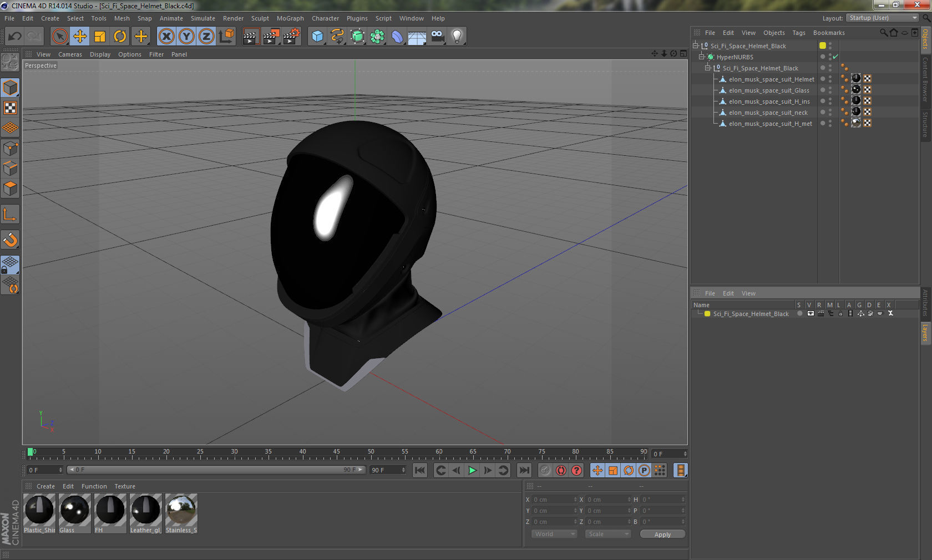The height and width of the screenshot is (560, 932).
Task: Click Render View clapperboard icon
Action: pyautogui.click(x=251, y=37)
